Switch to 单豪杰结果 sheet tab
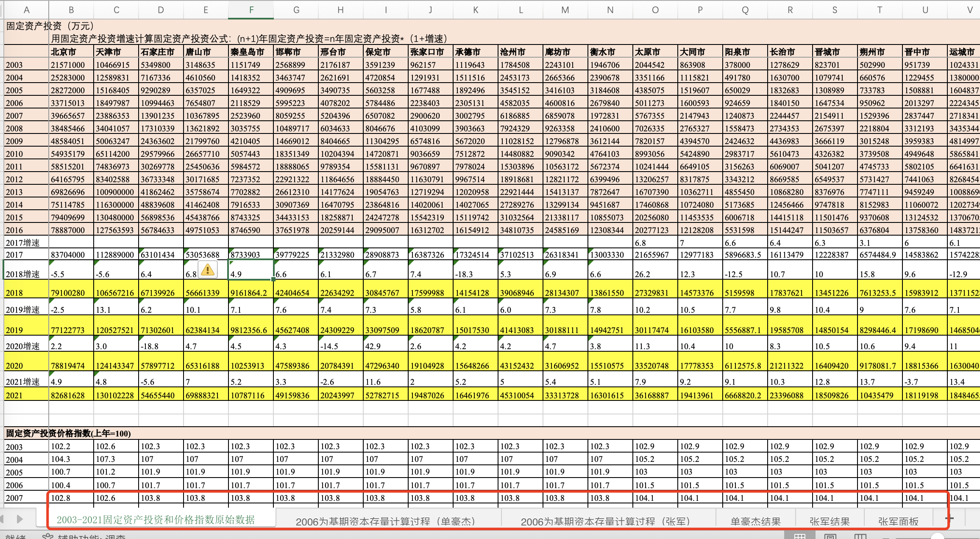The height and width of the screenshot is (539, 980). point(755,521)
